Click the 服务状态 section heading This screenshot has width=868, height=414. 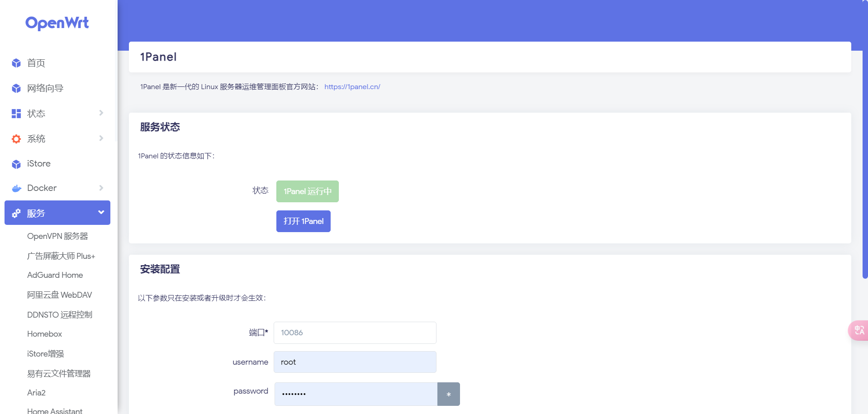pyautogui.click(x=160, y=127)
